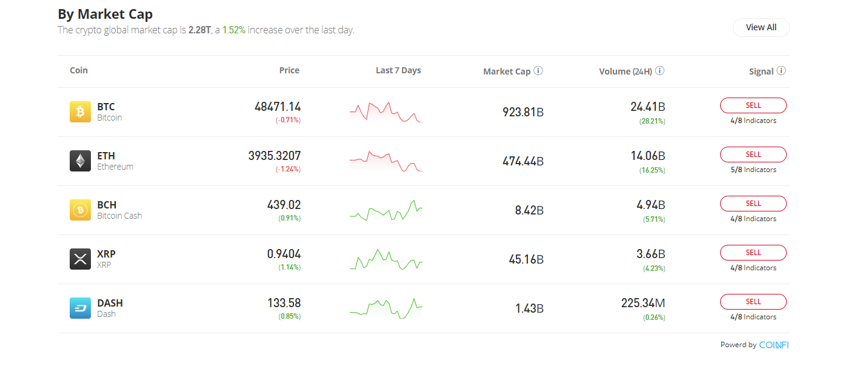The width and height of the screenshot is (868, 369).
Task: Click the Coin column header
Action: tap(79, 70)
